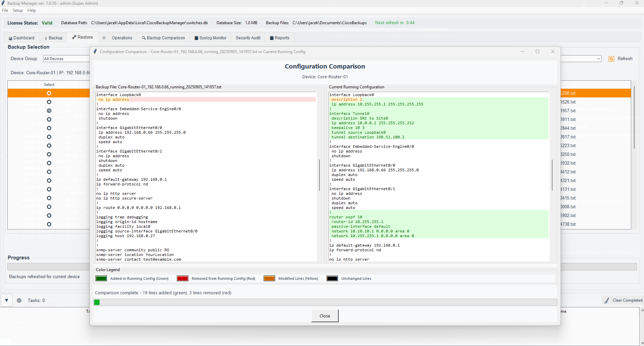
Task: Open the Reports tab
Action: point(279,38)
